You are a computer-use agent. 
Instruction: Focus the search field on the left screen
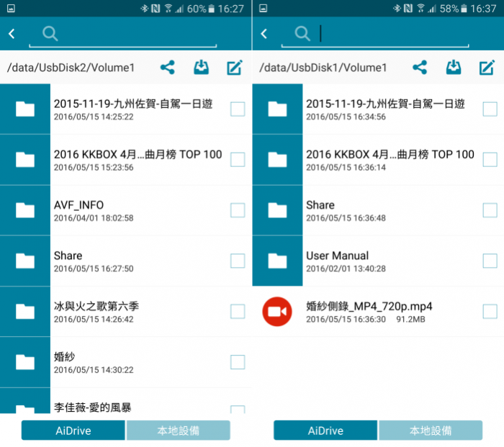pyautogui.click(x=123, y=34)
